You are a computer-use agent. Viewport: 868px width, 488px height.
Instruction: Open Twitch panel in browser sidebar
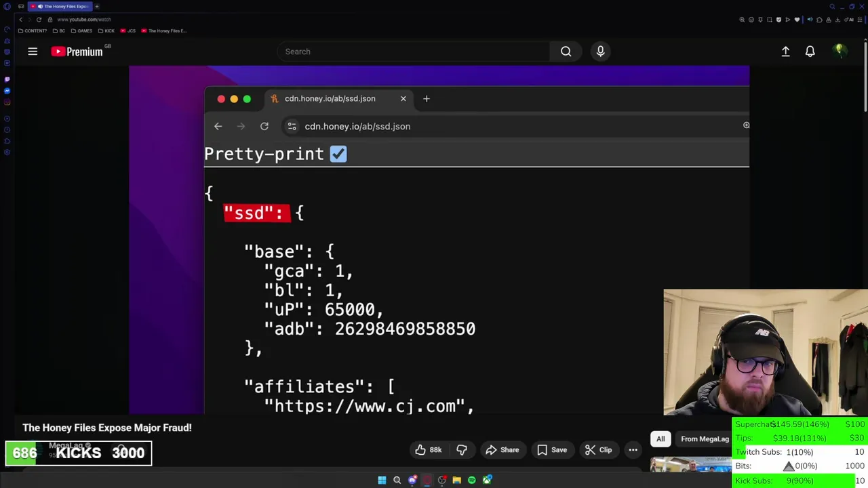7,79
